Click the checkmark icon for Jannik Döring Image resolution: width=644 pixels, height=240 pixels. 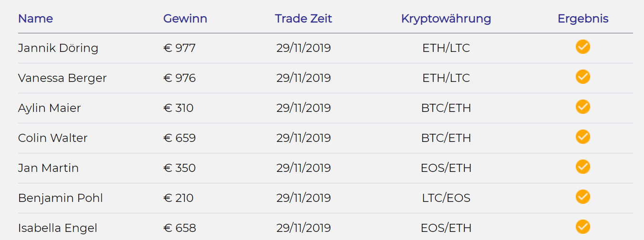[x=583, y=47]
